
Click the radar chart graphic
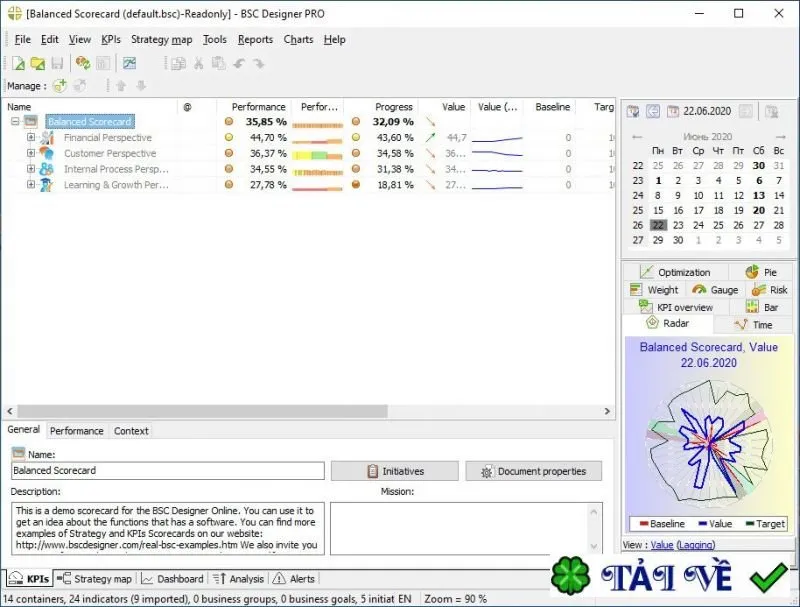click(709, 442)
